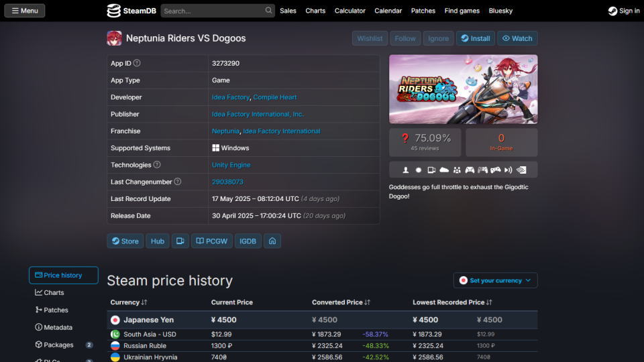Image resolution: width=644 pixels, height=362 pixels.
Task: Click the search magnifier icon
Action: [x=268, y=10]
